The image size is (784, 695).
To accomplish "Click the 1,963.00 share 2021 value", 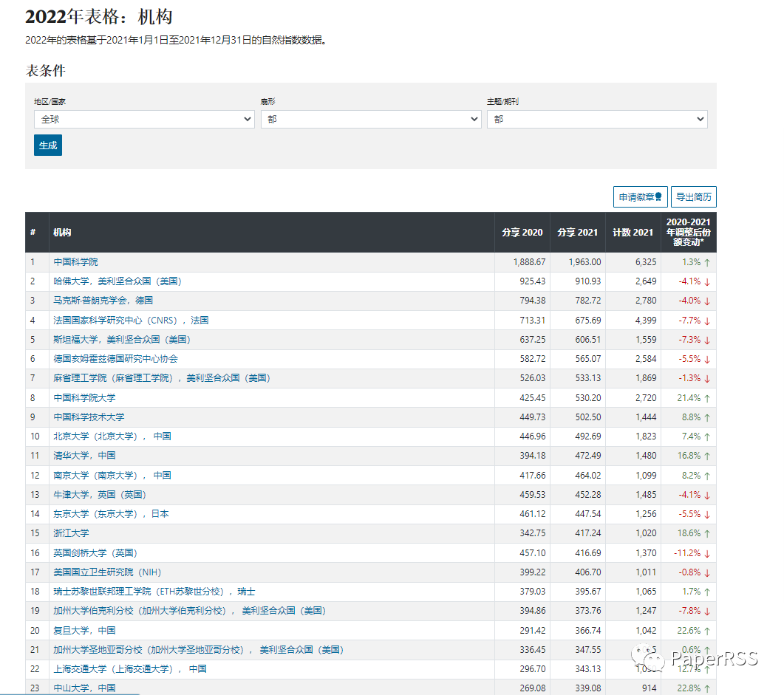I will pyautogui.click(x=584, y=261).
